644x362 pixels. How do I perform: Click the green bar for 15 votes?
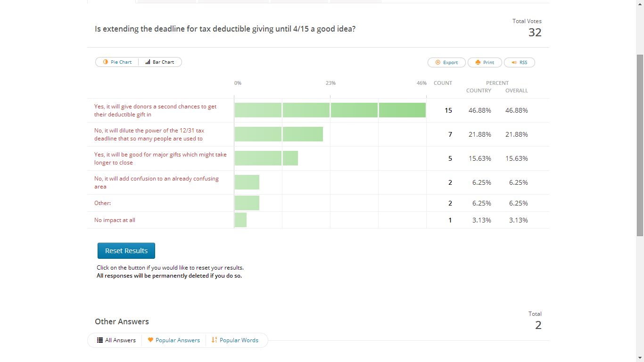(x=330, y=110)
